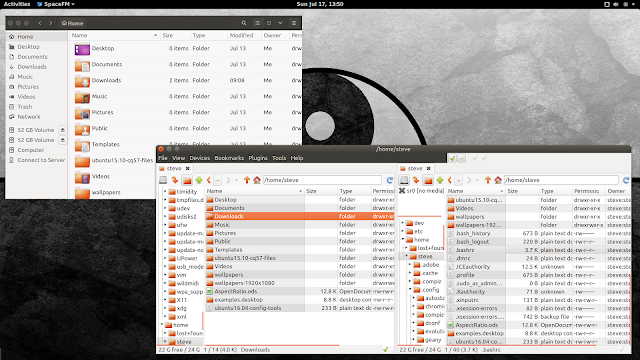Go back in the left SpaceFM panel
Image resolution: width=640 pixels, height=360 pixels.
pyautogui.click(x=209, y=180)
